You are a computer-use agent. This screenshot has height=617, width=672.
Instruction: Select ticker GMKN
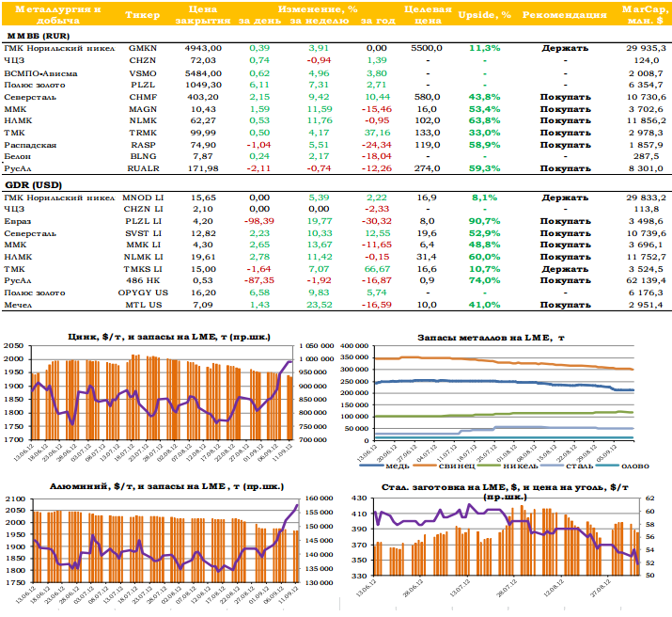pos(143,49)
